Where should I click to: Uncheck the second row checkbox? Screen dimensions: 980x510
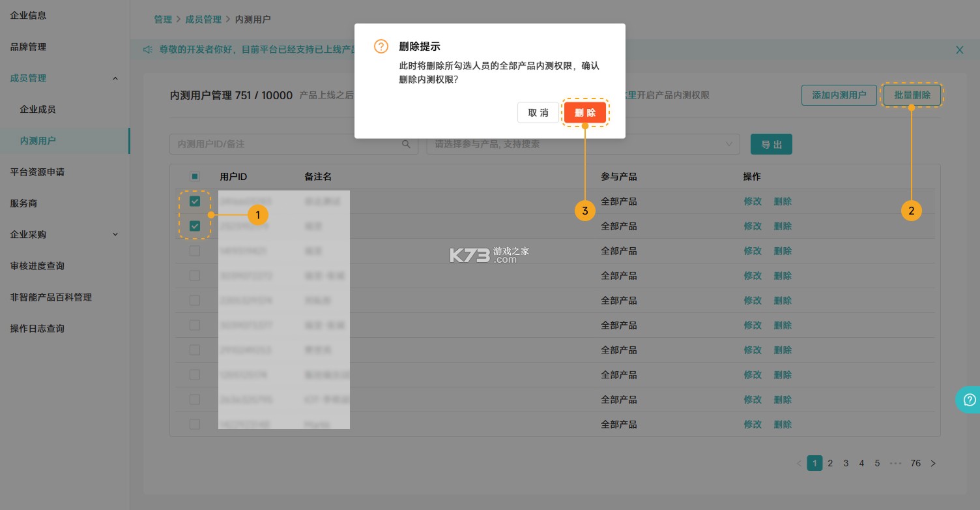coord(195,226)
